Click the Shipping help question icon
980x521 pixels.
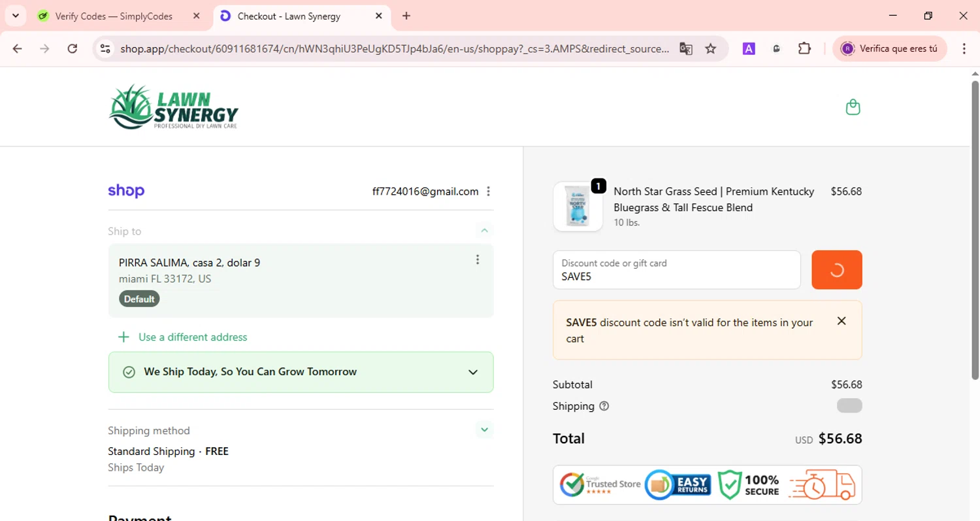pos(604,406)
